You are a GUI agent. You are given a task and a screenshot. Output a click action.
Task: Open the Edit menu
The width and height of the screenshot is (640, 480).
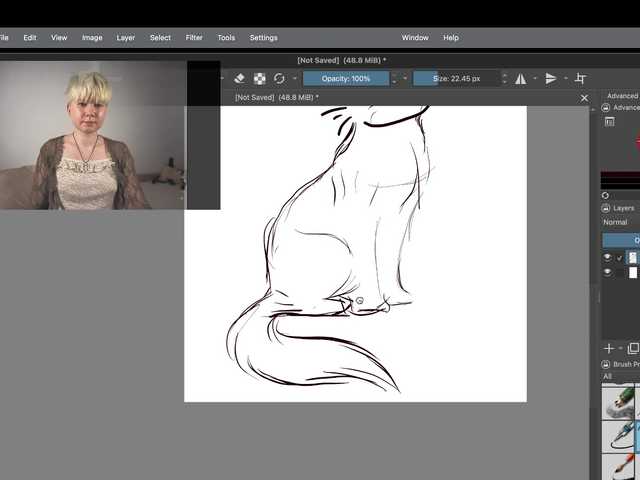click(30, 38)
